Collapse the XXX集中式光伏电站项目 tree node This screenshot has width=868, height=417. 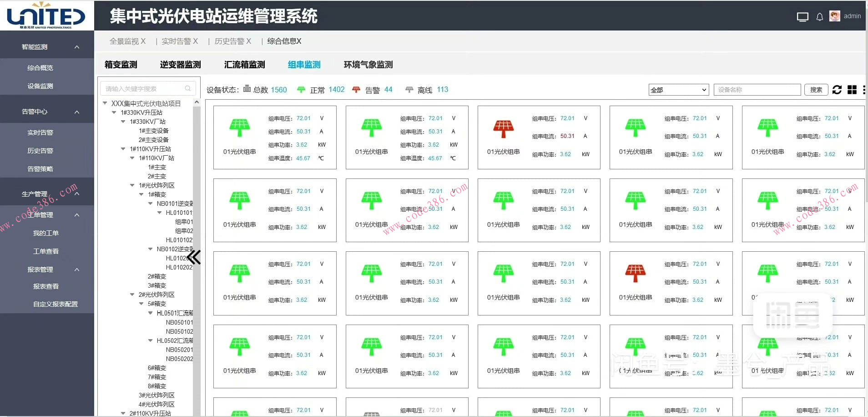(x=105, y=103)
